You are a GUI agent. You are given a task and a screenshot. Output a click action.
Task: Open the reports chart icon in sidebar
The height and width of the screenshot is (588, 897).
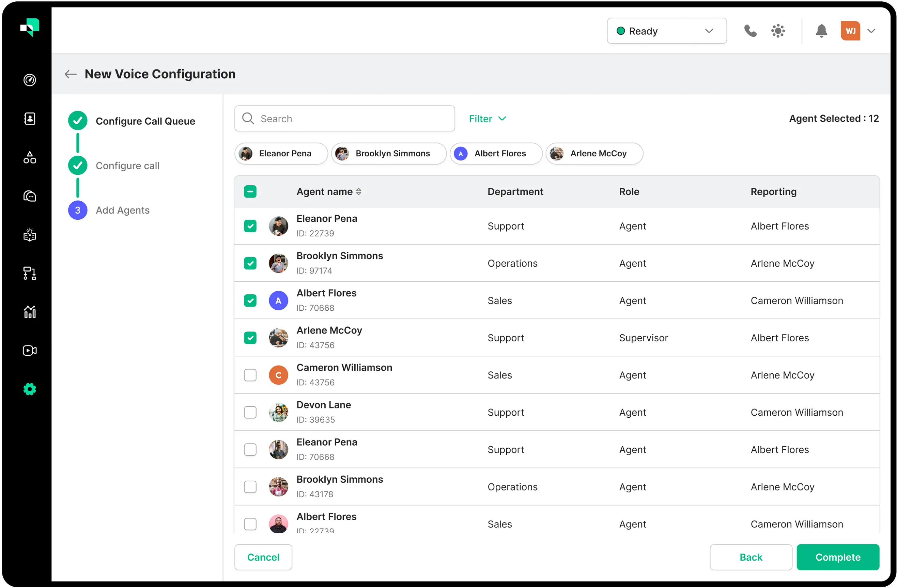coord(29,312)
